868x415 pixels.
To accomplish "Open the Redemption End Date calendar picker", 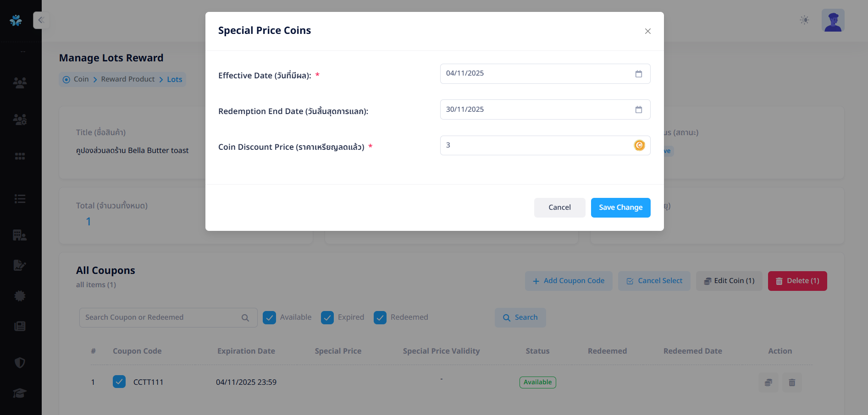I will pos(638,109).
